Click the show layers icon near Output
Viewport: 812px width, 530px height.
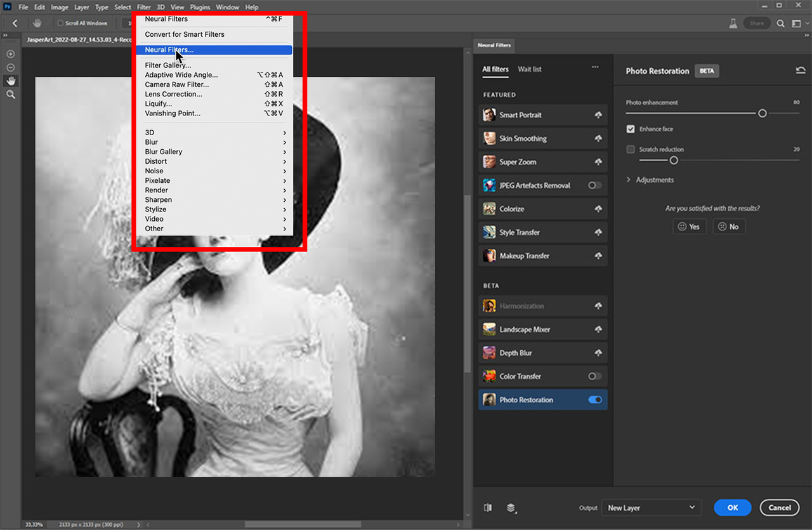(511, 508)
